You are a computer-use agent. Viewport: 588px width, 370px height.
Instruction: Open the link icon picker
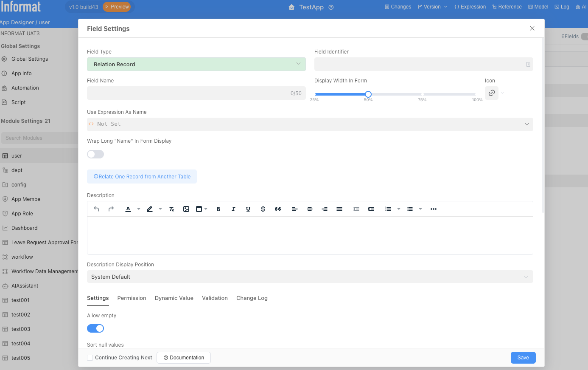[492, 93]
